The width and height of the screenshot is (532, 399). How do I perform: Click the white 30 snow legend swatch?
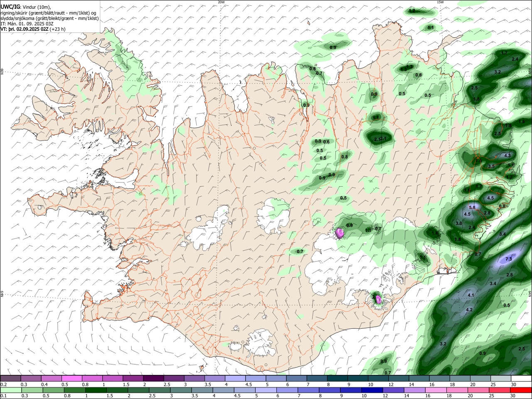point(522,378)
